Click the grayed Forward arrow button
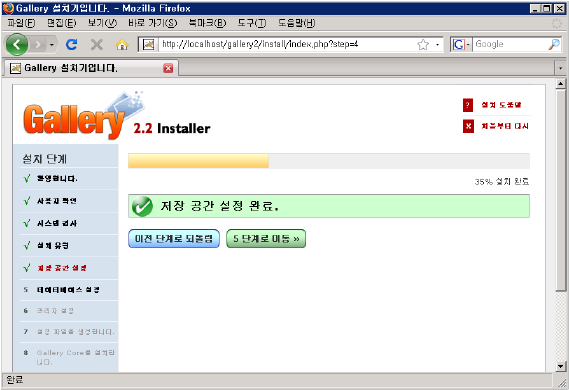The image size is (569, 390). pyautogui.click(x=38, y=45)
